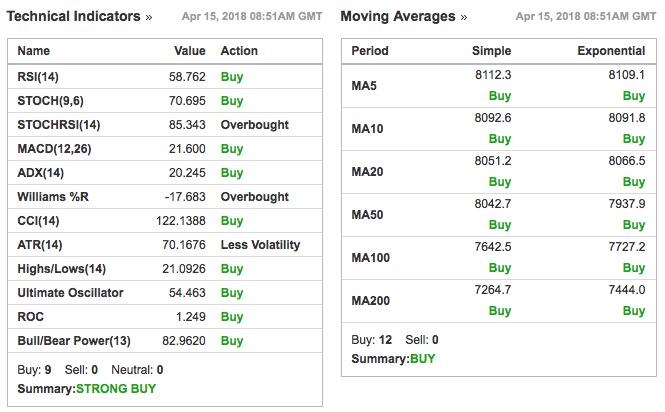Click the Action column header
The image size is (665, 412).
coord(239,51)
